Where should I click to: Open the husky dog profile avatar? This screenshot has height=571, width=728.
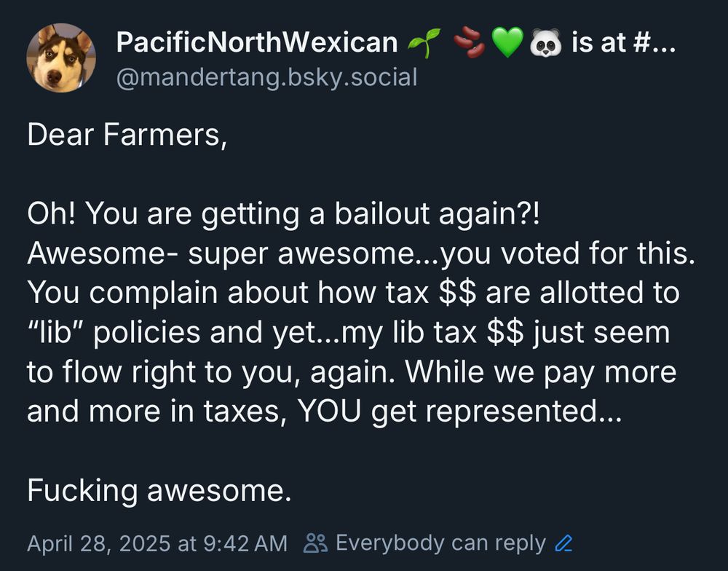[61, 58]
